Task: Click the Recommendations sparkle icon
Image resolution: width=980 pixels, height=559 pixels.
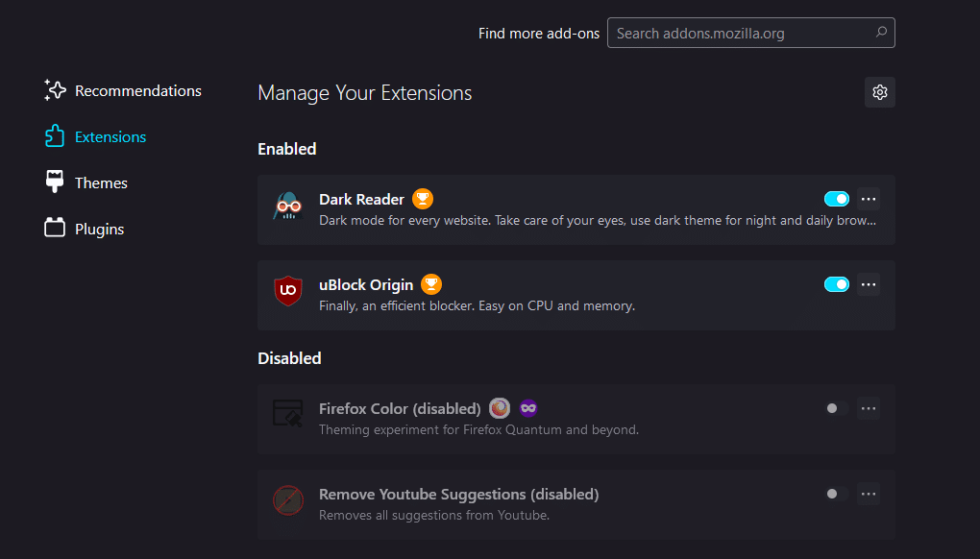Action: pos(55,90)
